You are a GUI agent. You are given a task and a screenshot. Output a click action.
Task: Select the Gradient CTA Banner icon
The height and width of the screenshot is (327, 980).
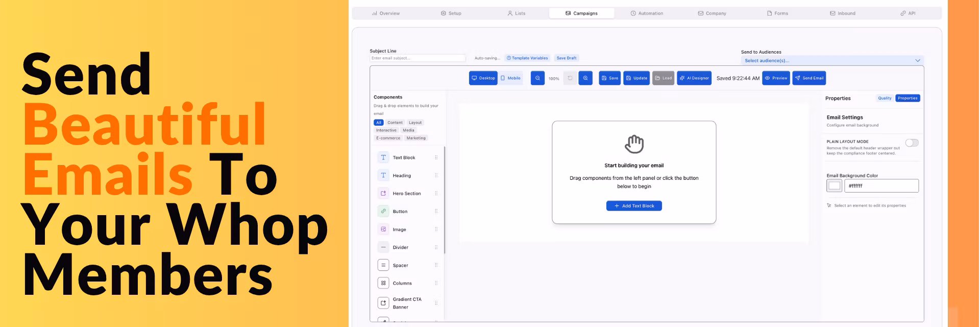tap(383, 303)
